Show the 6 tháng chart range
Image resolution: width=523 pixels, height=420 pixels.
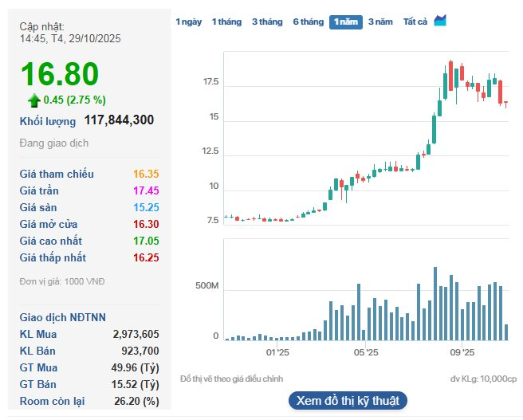[x=308, y=22]
